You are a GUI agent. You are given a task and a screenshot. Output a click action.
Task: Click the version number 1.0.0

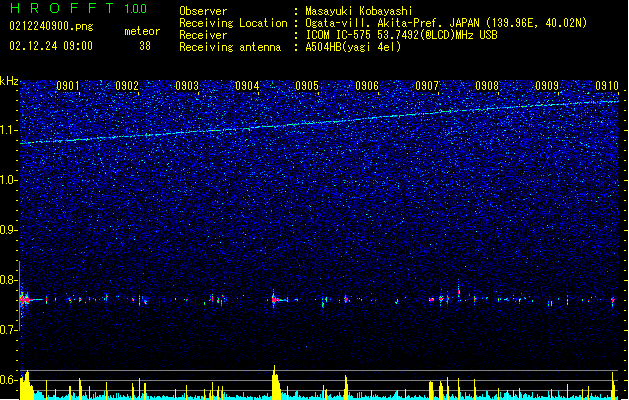(x=135, y=8)
